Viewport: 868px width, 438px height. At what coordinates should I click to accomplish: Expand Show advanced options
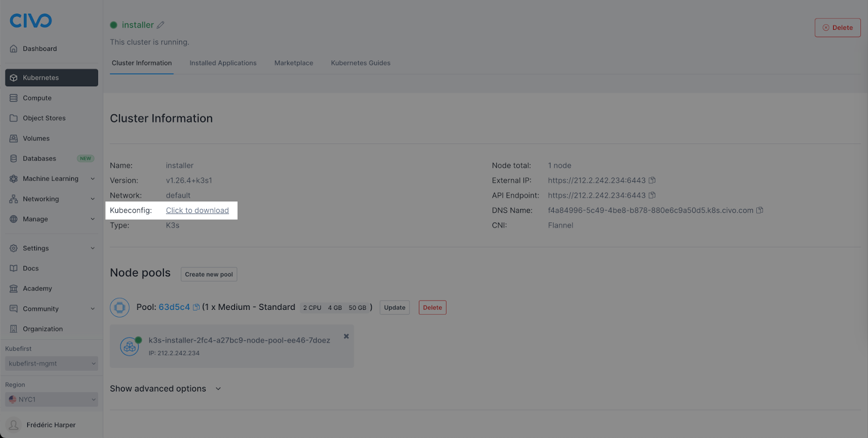(165, 389)
